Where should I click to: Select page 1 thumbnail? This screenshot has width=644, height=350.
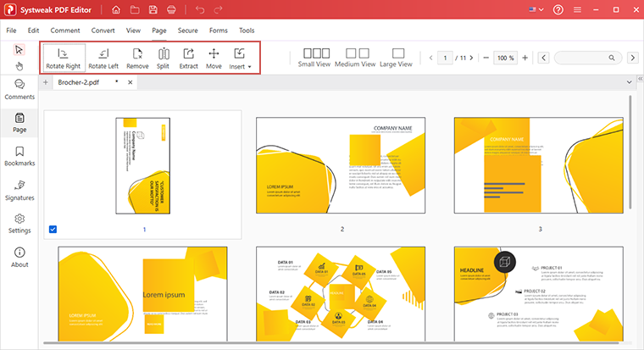pyautogui.click(x=143, y=165)
